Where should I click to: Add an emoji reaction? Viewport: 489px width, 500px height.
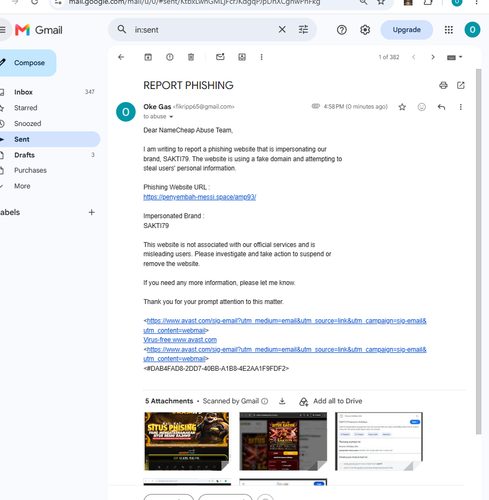[x=422, y=107]
